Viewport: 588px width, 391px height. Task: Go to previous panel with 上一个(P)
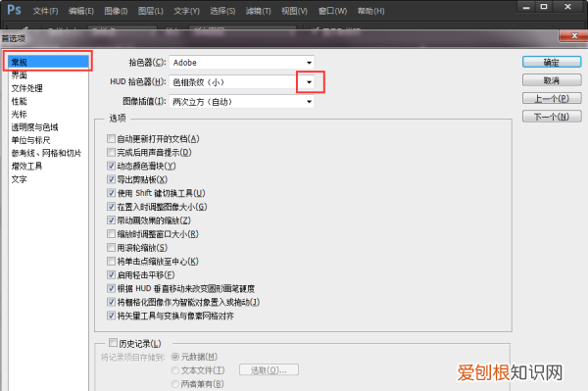(552, 99)
